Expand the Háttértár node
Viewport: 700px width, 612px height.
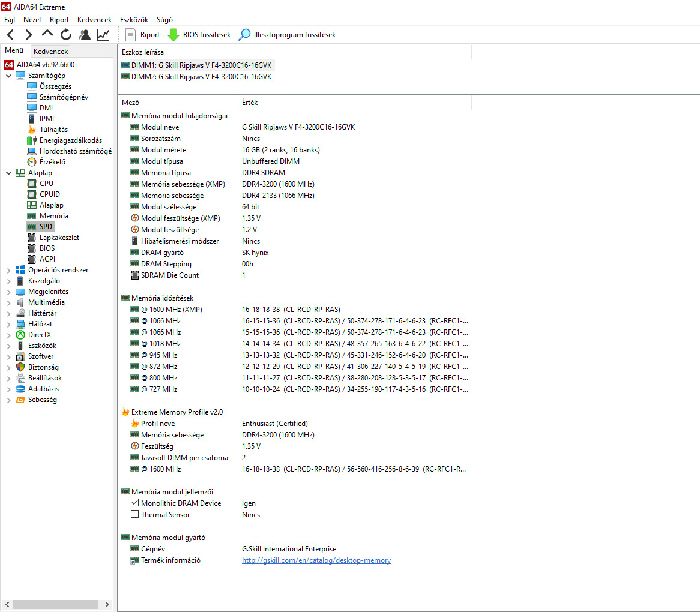pyautogui.click(x=8, y=314)
